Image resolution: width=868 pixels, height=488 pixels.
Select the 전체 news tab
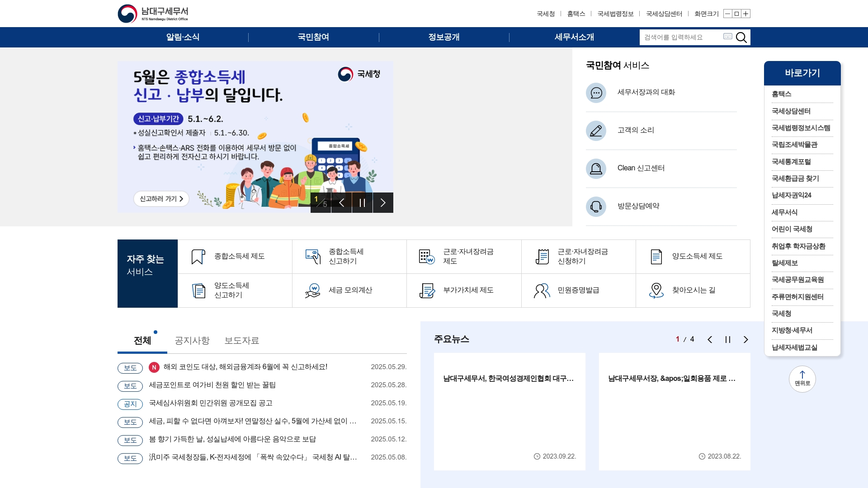(142, 340)
